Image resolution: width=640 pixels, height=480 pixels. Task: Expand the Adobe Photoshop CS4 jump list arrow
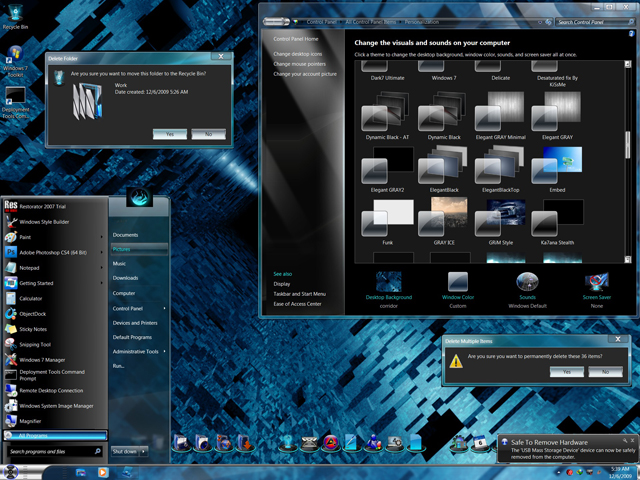point(101,252)
